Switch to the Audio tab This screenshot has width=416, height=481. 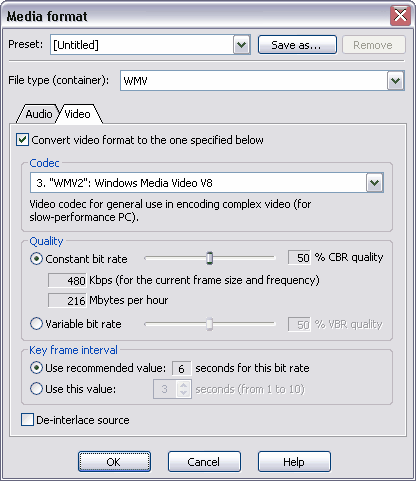point(39,114)
